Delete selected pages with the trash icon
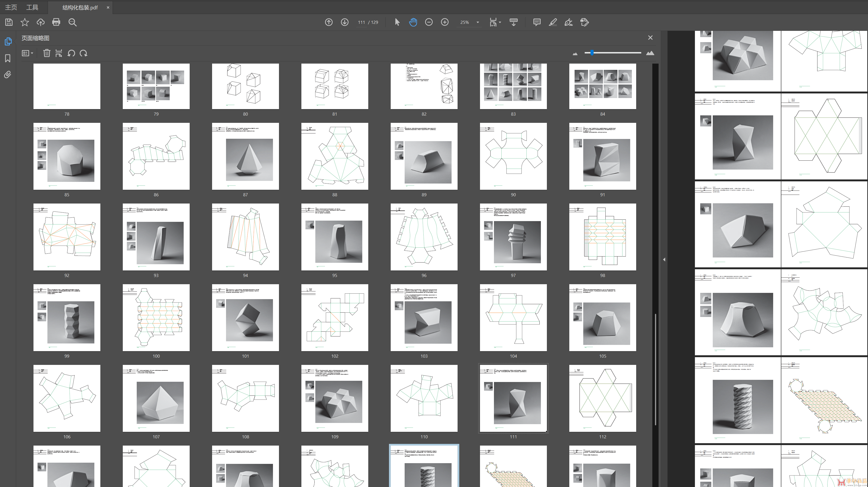868x487 pixels. pyautogui.click(x=46, y=53)
